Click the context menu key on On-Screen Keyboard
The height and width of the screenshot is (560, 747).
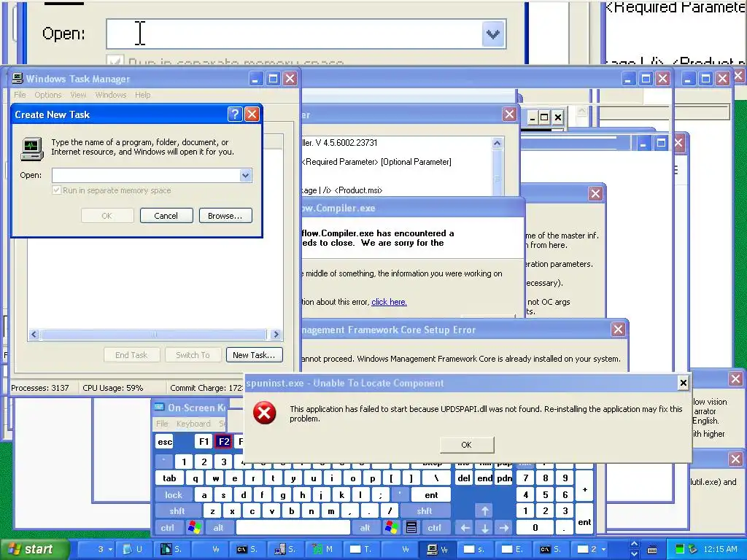pos(411,528)
